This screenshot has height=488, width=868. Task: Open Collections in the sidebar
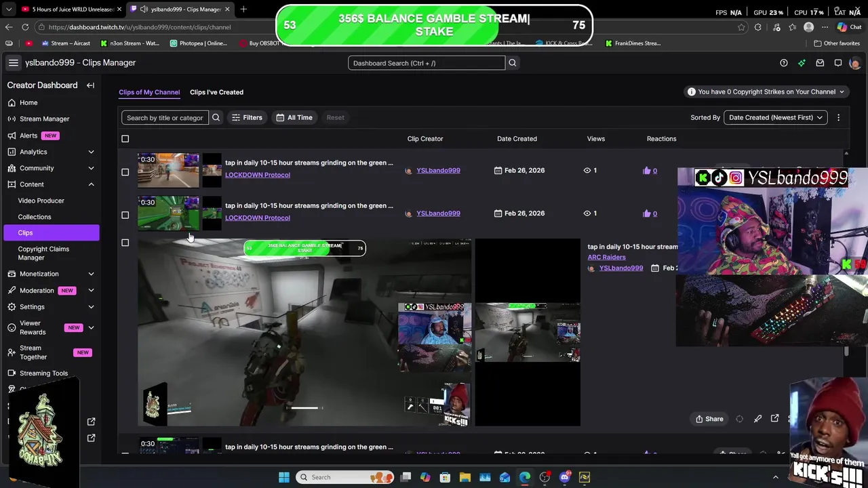[x=35, y=217]
